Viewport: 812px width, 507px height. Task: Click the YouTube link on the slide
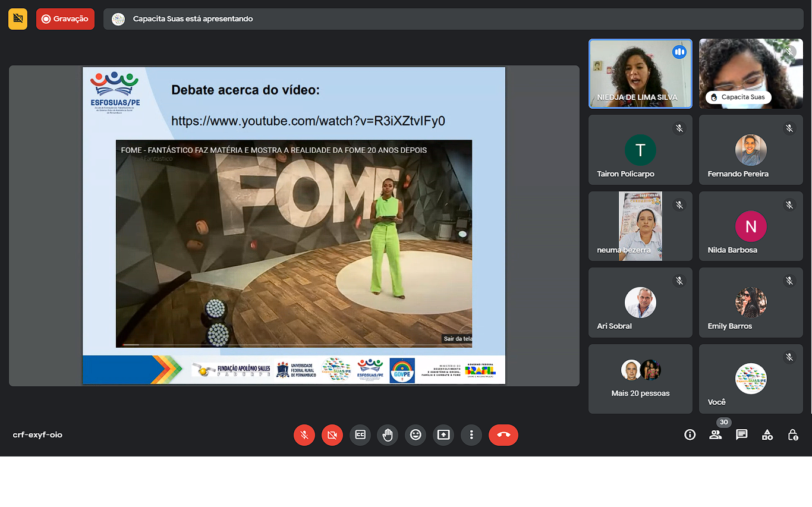pyautogui.click(x=308, y=121)
